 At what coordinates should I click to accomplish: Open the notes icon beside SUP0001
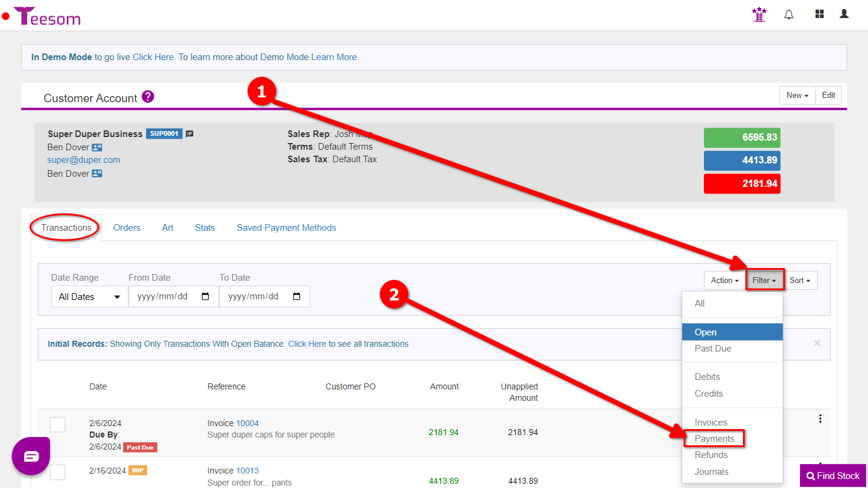189,134
